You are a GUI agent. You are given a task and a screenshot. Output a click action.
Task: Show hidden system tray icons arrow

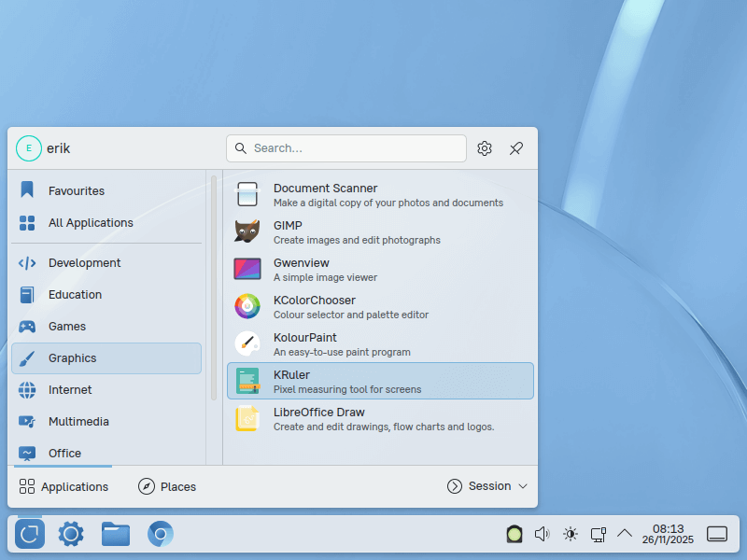(x=625, y=534)
